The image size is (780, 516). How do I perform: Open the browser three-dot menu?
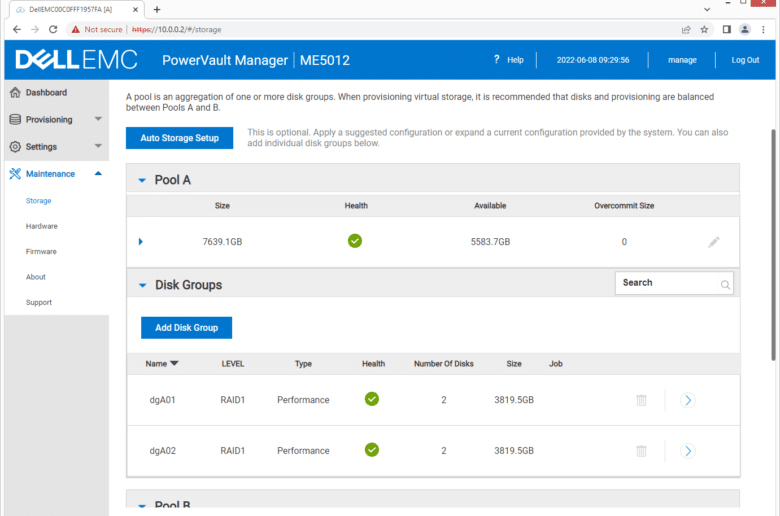(x=763, y=29)
